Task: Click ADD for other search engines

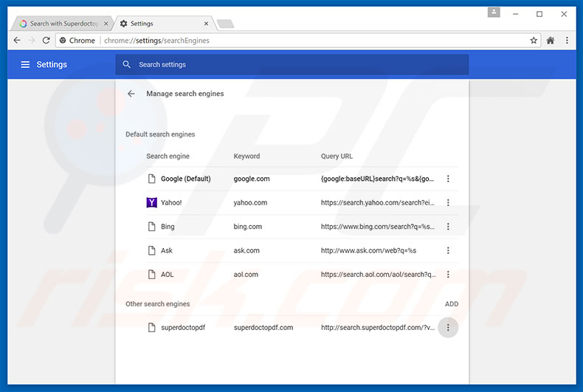Action: coord(452,304)
